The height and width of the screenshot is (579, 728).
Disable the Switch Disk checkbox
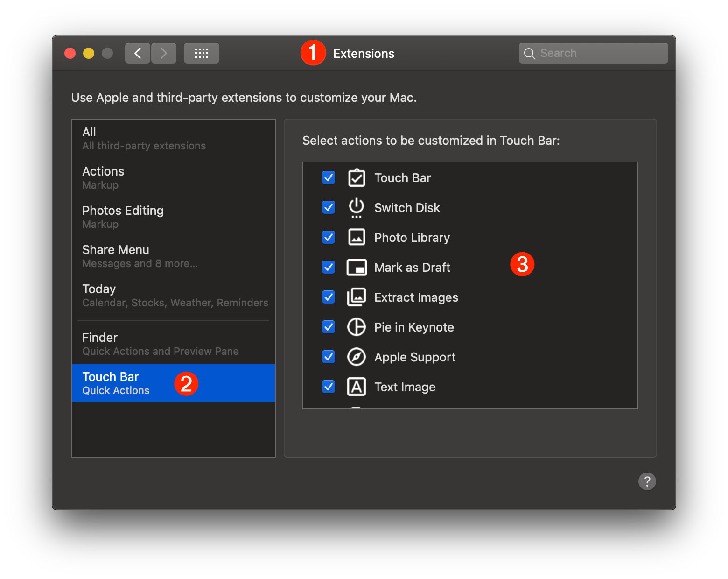tap(328, 207)
